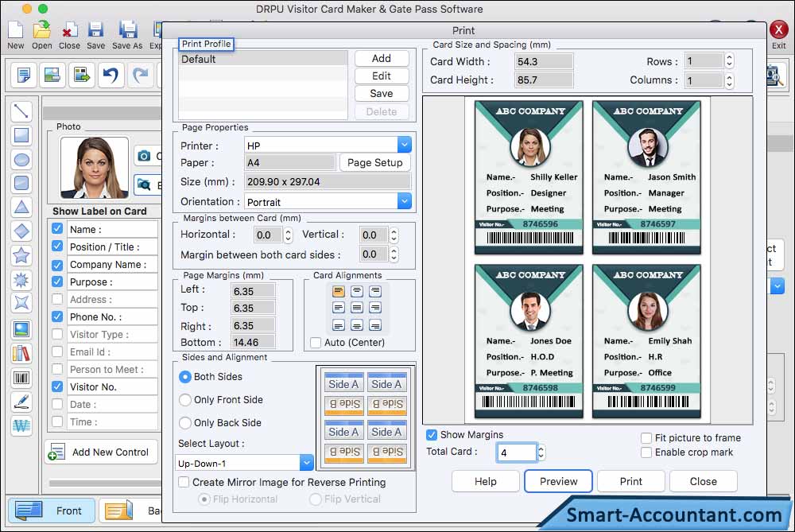Image resolution: width=795 pixels, height=532 pixels.
Task: Select the Ellipse shape tool
Action: (21, 160)
